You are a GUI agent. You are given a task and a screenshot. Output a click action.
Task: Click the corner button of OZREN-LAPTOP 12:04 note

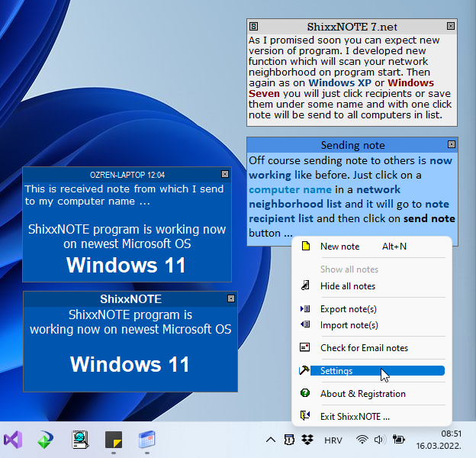[x=225, y=174]
